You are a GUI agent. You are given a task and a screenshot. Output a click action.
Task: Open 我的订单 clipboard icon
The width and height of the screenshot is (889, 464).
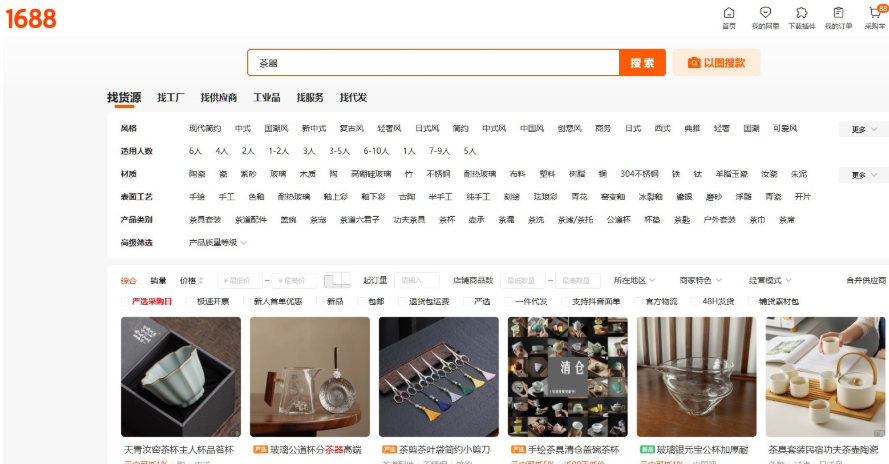pos(838,13)
